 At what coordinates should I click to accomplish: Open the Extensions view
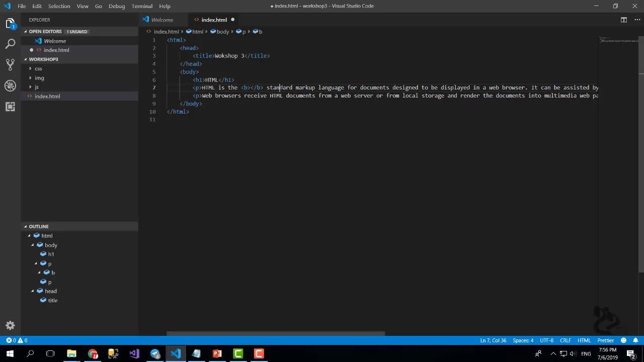point(10,107)
